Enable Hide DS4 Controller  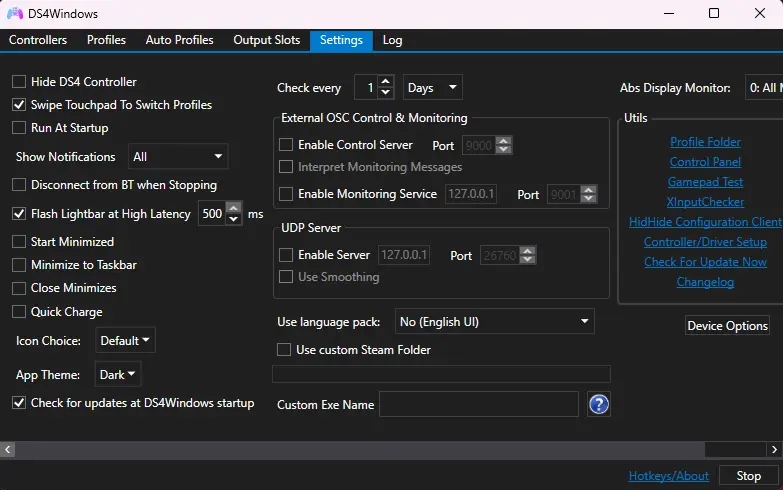coord(19,81)
